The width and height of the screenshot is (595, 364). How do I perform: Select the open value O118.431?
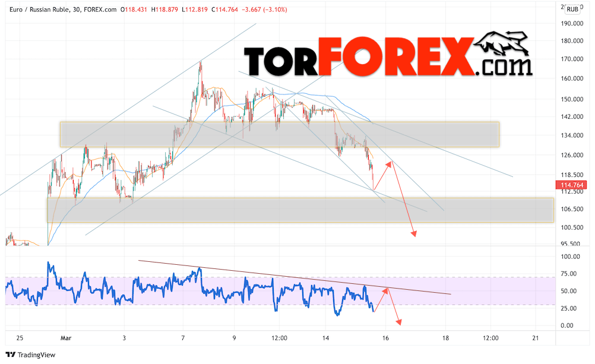pos(134,10)
